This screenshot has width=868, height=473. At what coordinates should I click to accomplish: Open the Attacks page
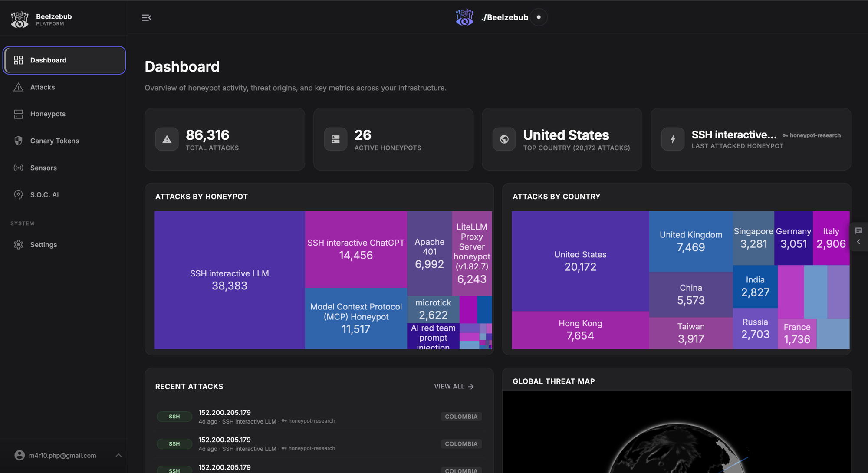64,87
